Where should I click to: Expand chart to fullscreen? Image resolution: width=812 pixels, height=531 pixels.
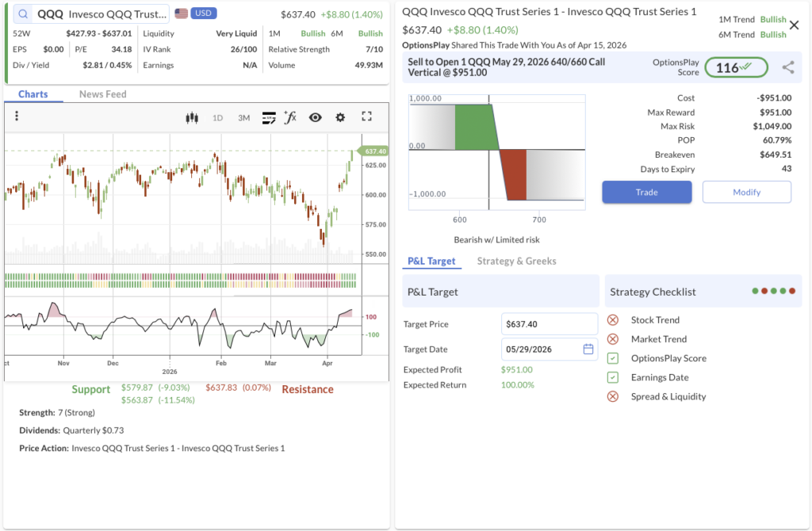click(x=366, y=117)
